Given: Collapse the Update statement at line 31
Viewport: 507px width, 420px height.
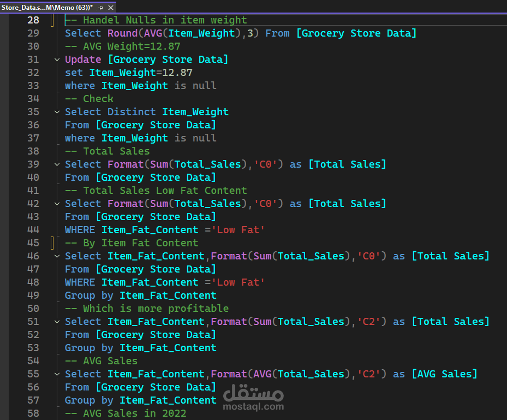Looking at the screenshot, I should (x=57, y=60).
